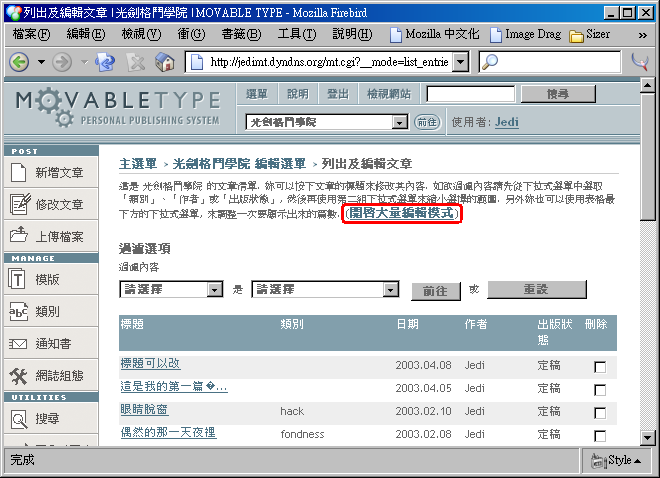Click the 登出 logout tab

[338, 94]
